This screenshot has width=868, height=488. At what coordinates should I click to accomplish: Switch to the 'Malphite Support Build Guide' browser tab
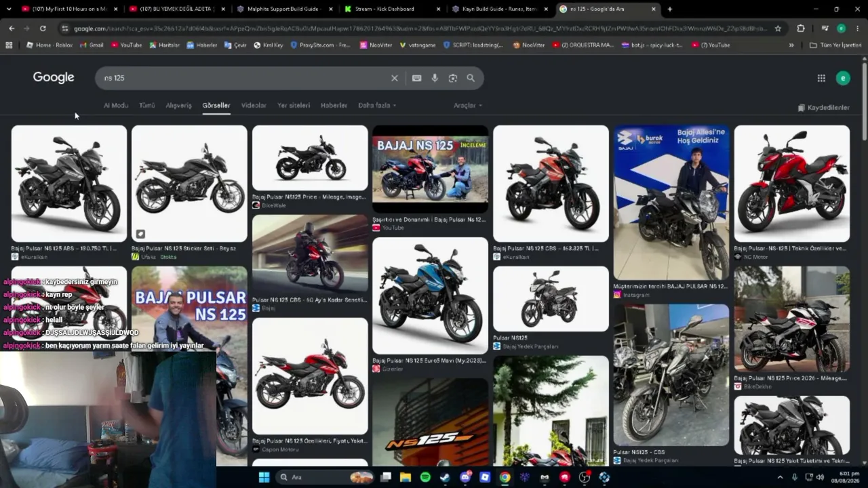coord(284,9)
